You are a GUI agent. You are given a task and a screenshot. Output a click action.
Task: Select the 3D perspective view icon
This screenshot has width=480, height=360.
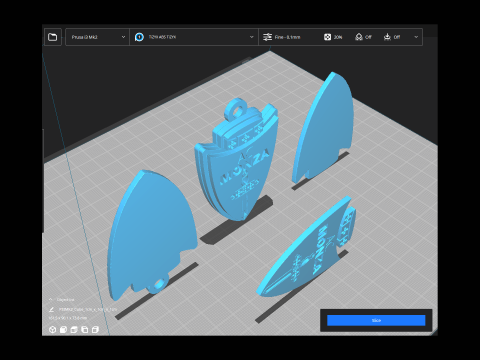pos(52,330)
